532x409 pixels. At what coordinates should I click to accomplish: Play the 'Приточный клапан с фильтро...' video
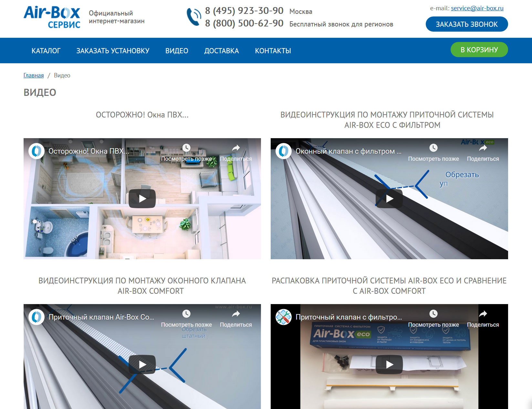tap(389, 364)
